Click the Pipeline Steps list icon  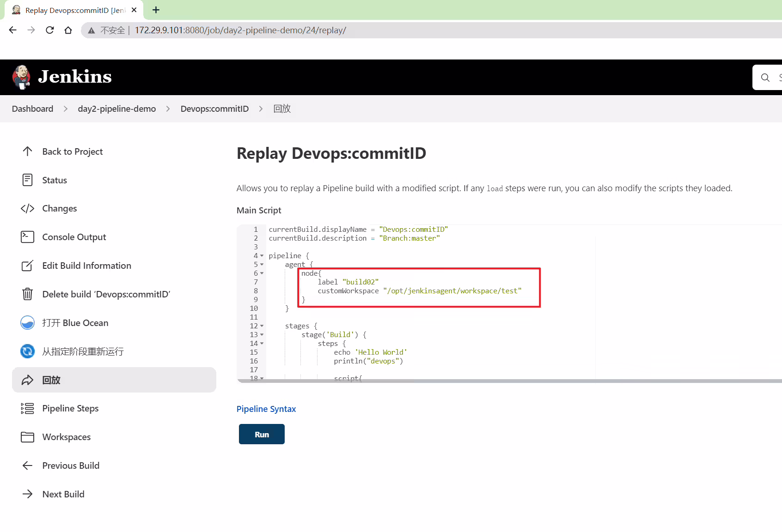coord(27,409)
